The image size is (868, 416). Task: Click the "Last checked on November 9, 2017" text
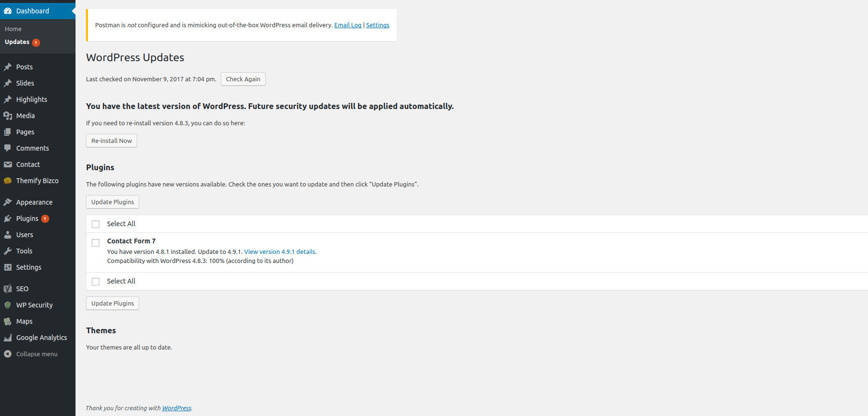151,79
